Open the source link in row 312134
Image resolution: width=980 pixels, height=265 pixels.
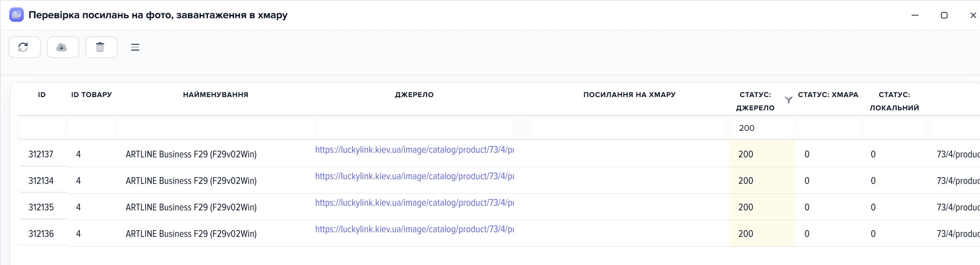pos(414,176)
